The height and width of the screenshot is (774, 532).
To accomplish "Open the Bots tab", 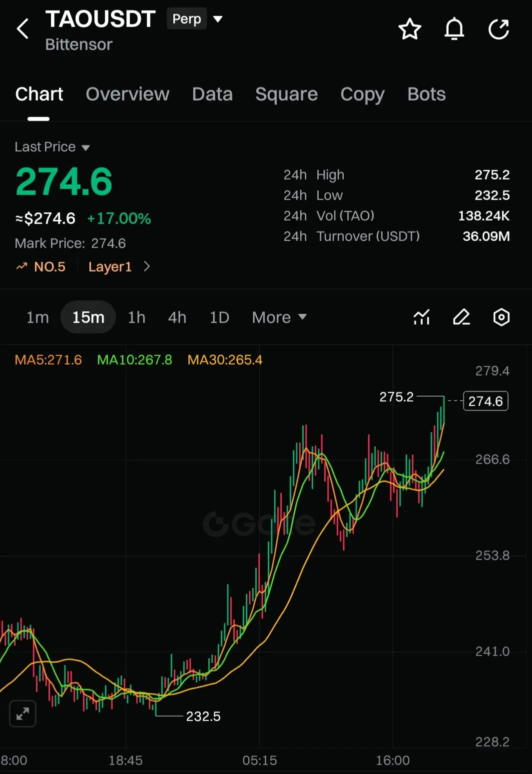I will point(426,94).
